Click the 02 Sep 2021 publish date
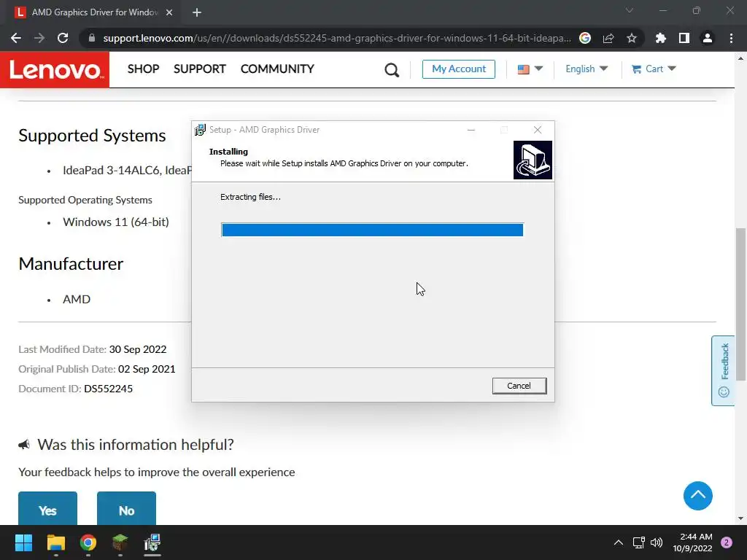This screenshot has width=747, height=560. pyautogui.click(x=147, y=369)
